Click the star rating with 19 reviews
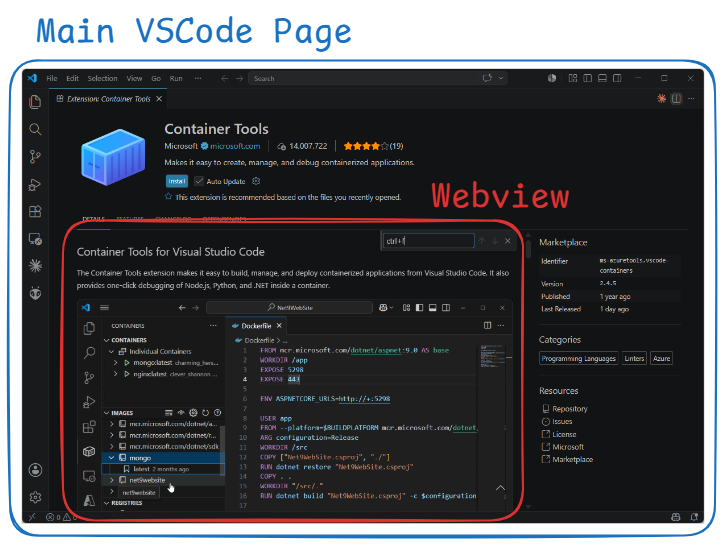The height and width of the screenshot is (545, 725). (x=373, y=146)
